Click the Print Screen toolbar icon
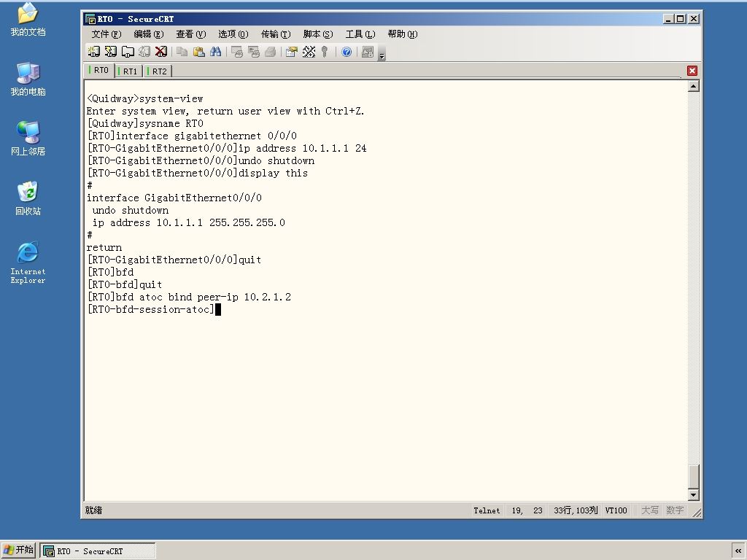747x560 pixels. (x=237, y=52)
